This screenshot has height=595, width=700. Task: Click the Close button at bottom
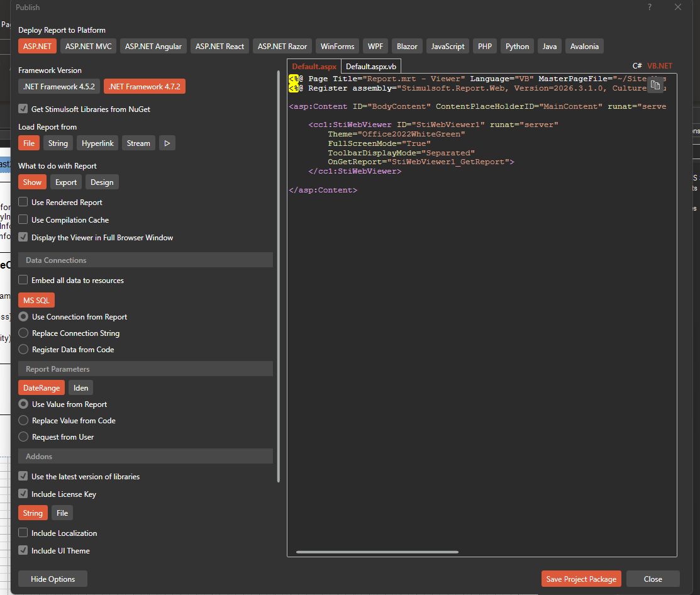(x=653, y=579)
